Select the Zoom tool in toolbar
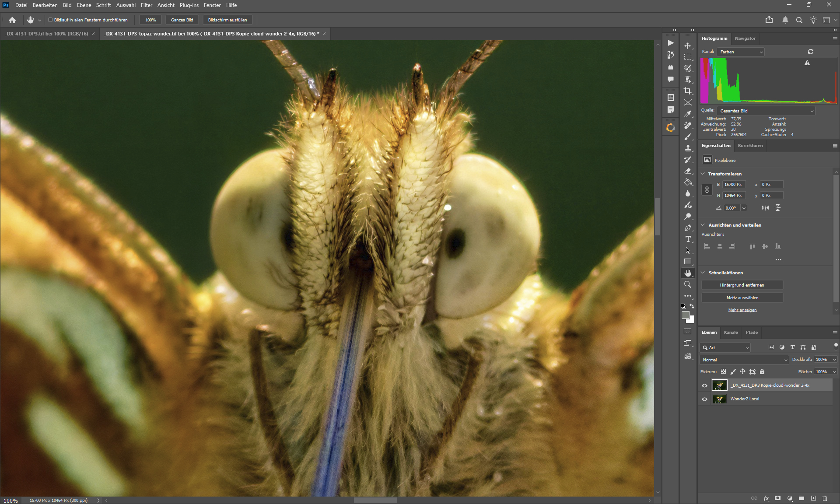 click(688, 284)
